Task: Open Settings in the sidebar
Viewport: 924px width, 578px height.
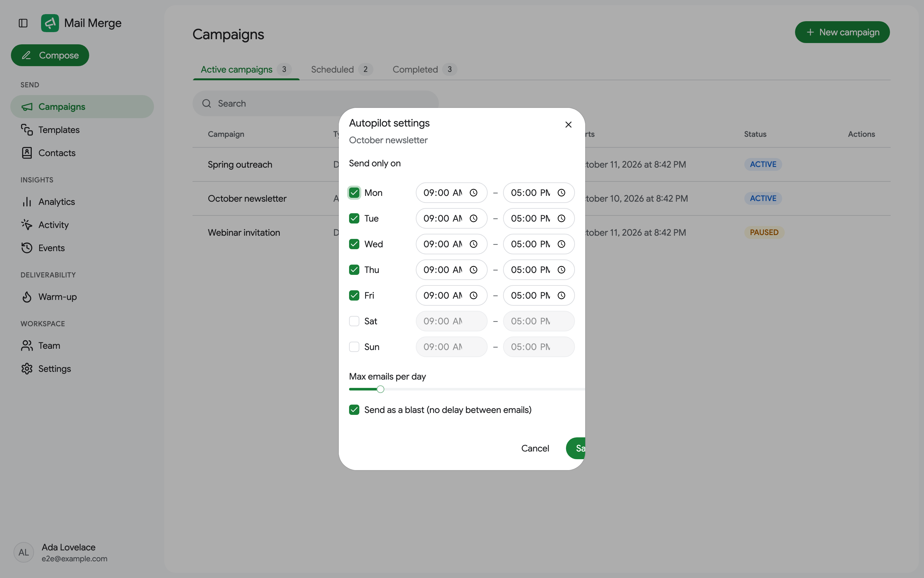Action: 82,369
